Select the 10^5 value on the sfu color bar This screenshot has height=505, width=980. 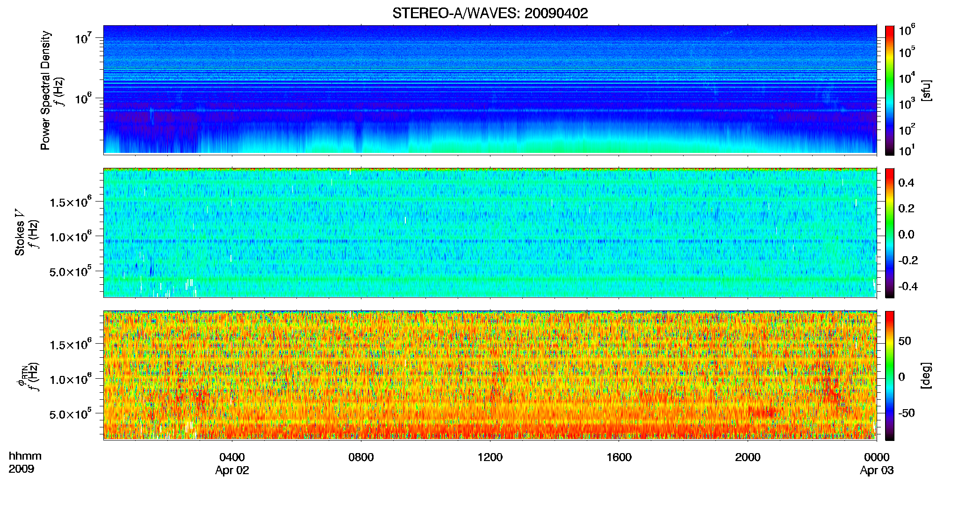click(907, 51)
